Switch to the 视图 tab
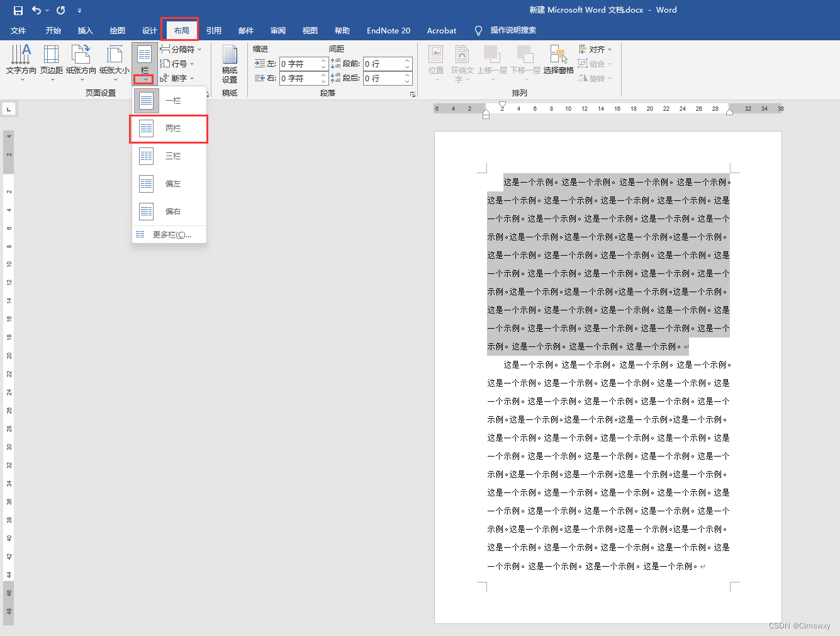 click(310, 30)
